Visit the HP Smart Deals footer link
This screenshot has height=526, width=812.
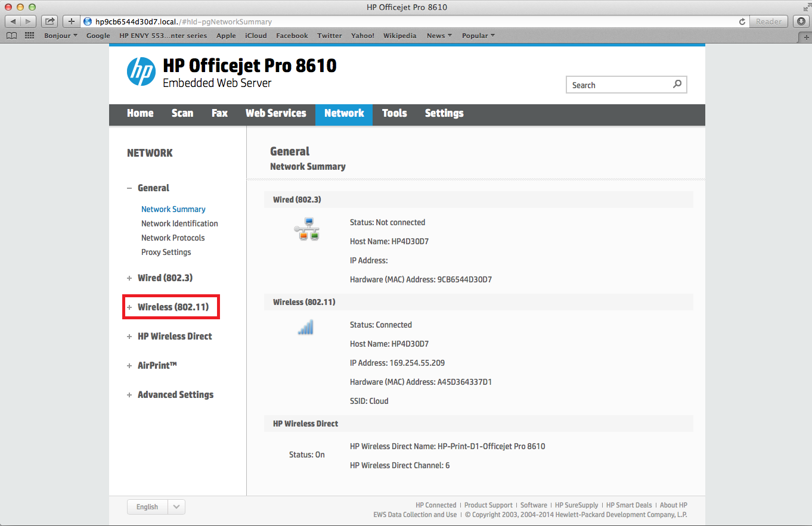coord(629,505)
